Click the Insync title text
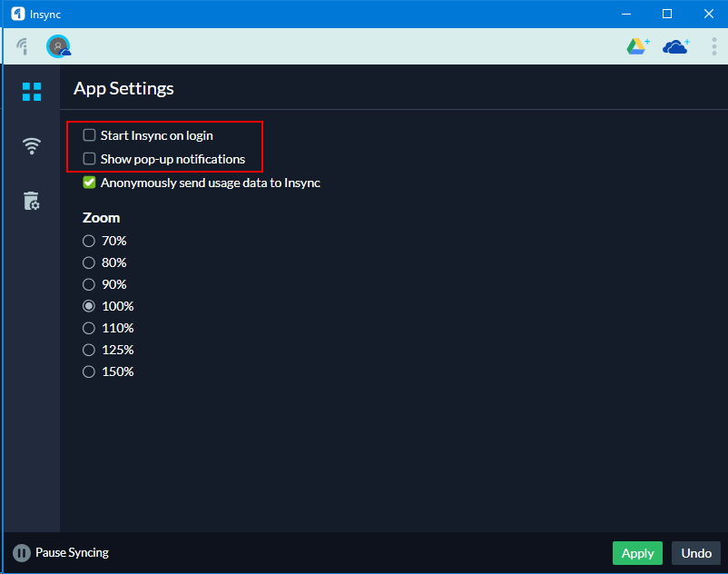 (45, 15)
